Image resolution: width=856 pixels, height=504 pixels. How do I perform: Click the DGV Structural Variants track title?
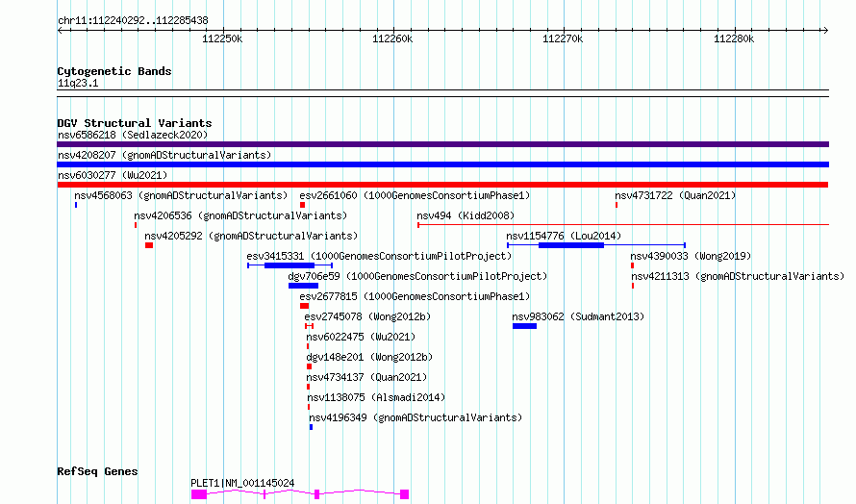(x=135, y=123)
